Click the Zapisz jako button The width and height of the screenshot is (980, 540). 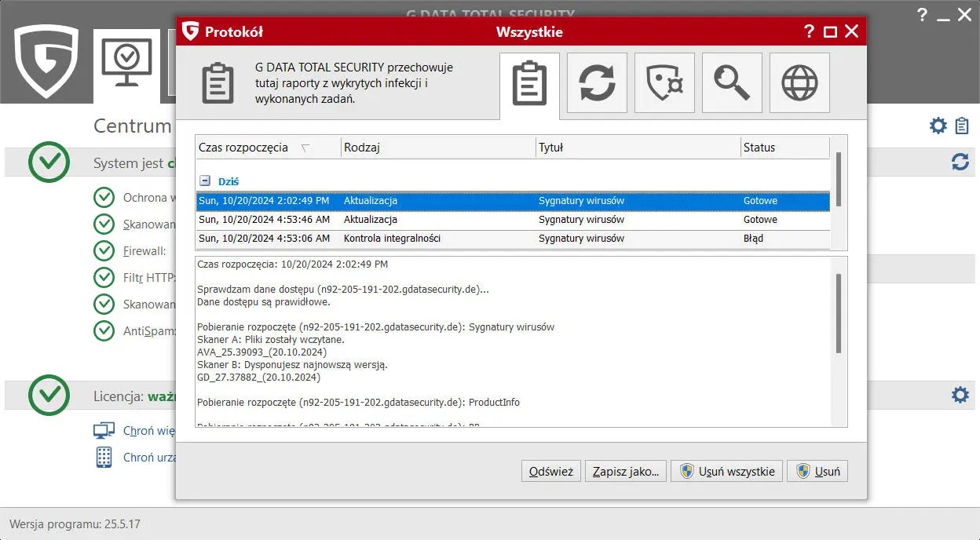625,471
